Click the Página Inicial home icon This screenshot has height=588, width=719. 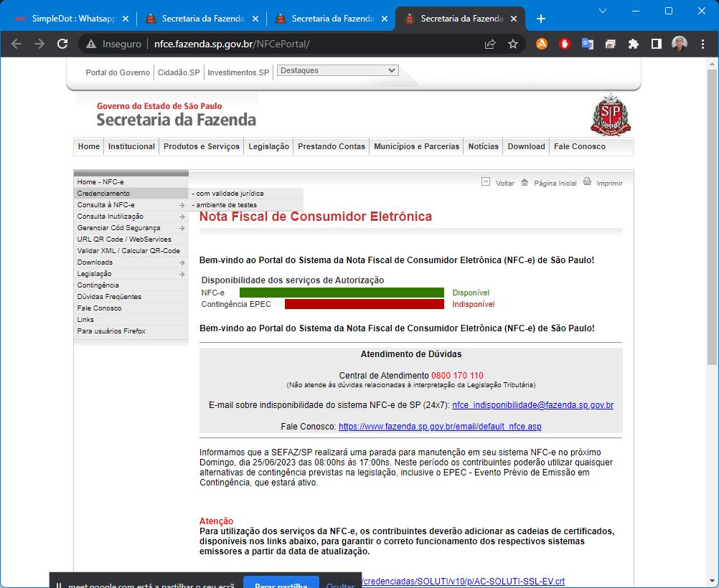pos(525,182)
